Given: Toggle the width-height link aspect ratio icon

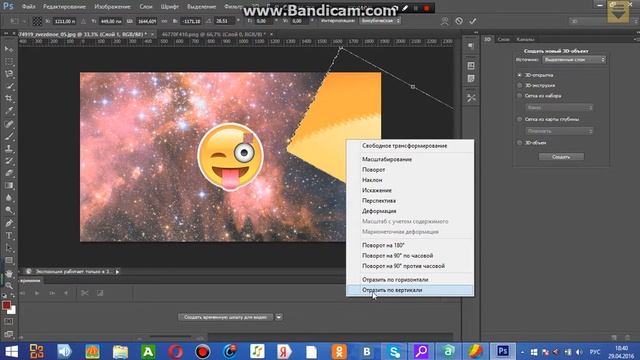Looking at the screenshot, I should (164, 21).
